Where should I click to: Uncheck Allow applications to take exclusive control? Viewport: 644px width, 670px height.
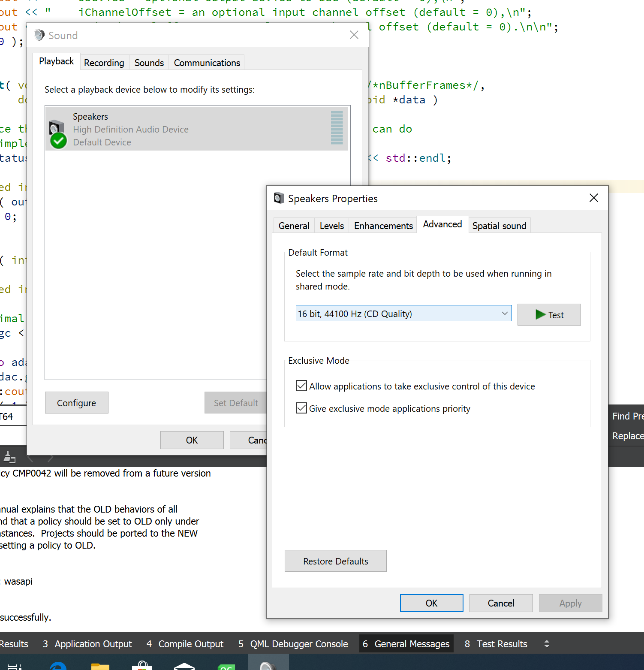(301, 386)
